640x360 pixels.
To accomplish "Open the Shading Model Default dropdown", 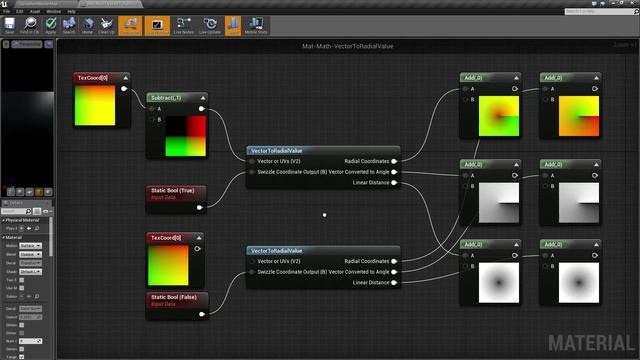I will (x=31, y=271).
